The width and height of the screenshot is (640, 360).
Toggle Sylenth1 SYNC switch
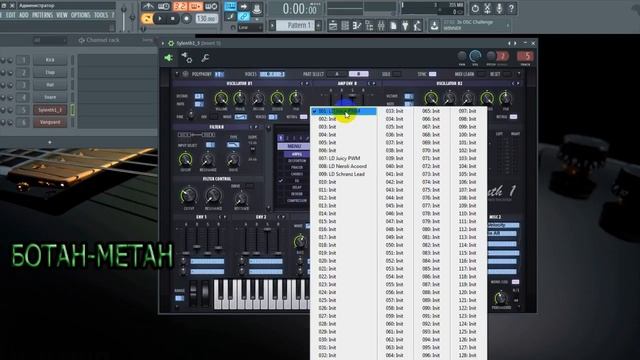432,74
